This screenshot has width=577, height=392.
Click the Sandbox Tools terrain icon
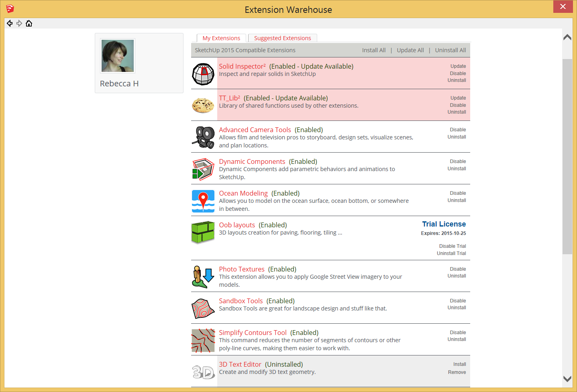(203, 308)
